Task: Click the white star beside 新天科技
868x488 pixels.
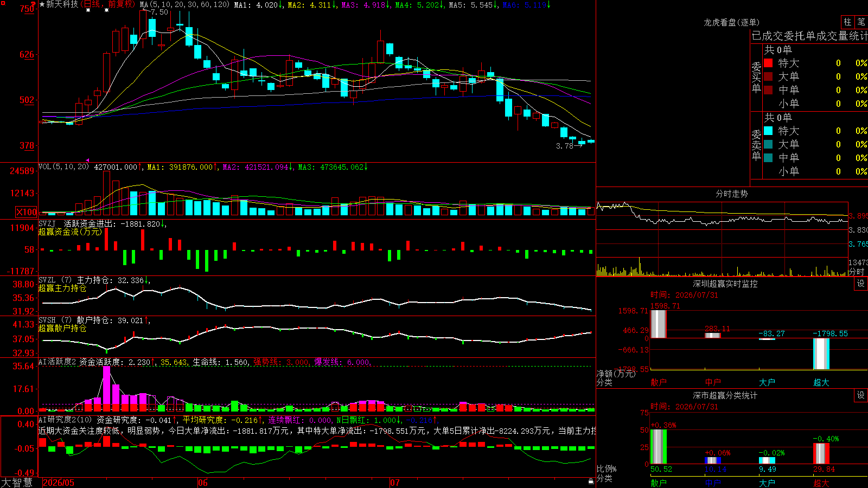Action: [x=42, y=4]
